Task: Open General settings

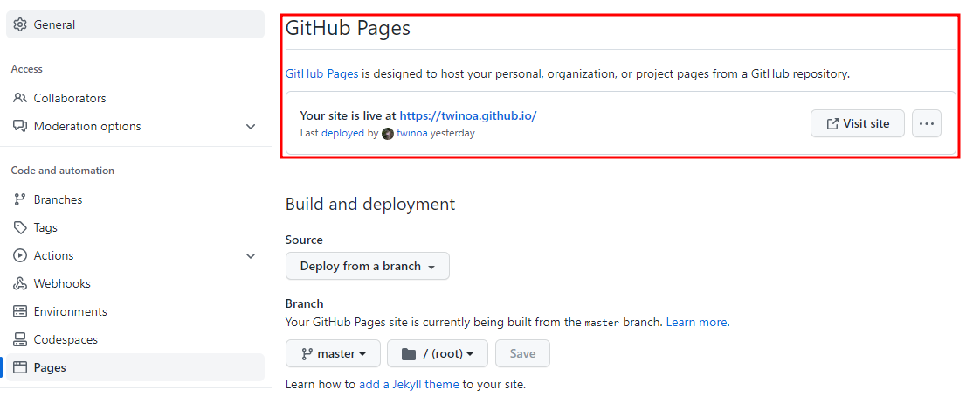Action: 135,24
